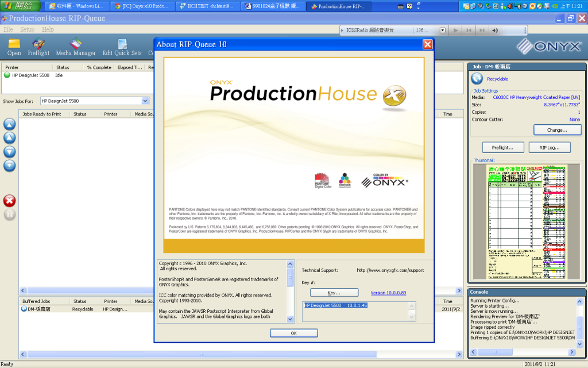Click Change... to edit job settings
Screen dimensions: 588x368
coord(557,129)
